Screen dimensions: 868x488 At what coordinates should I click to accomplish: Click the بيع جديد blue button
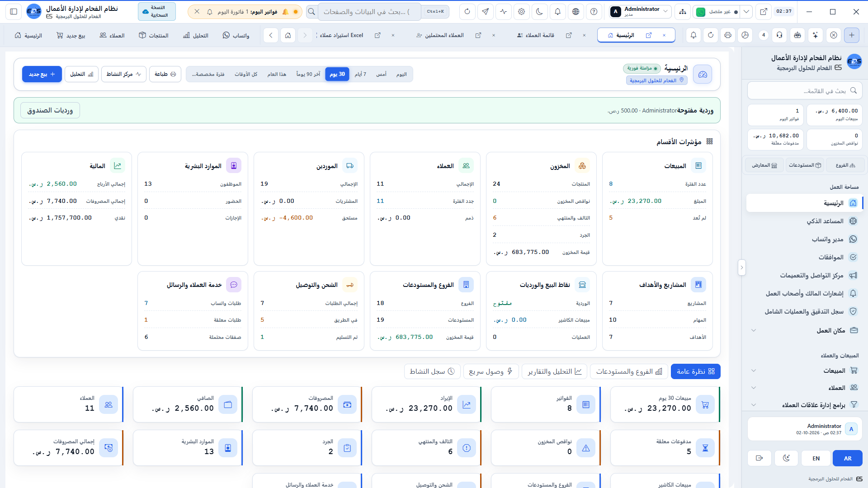pos(42,74)
